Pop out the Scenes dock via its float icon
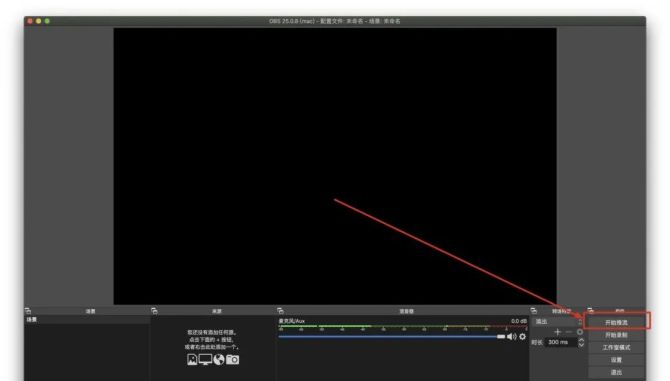The image size is (670, 381). click(x=28, y=311)
